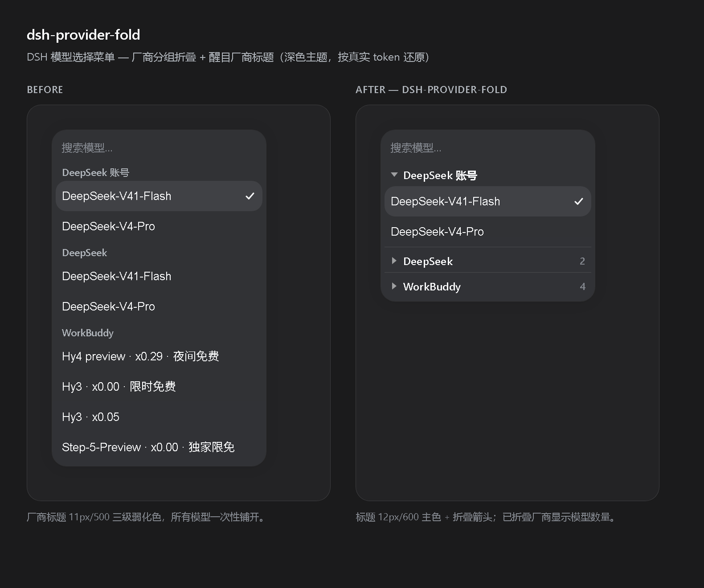This screenshot has width=704, height=588.
Task: Click the subtitle starting with DSH 模型选择菜单
Action: 228,57
